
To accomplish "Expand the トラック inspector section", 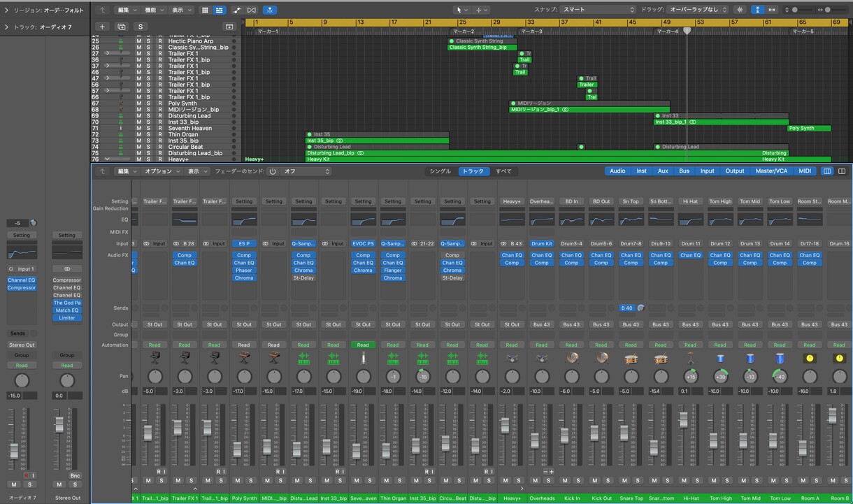I will click(6, 27).
